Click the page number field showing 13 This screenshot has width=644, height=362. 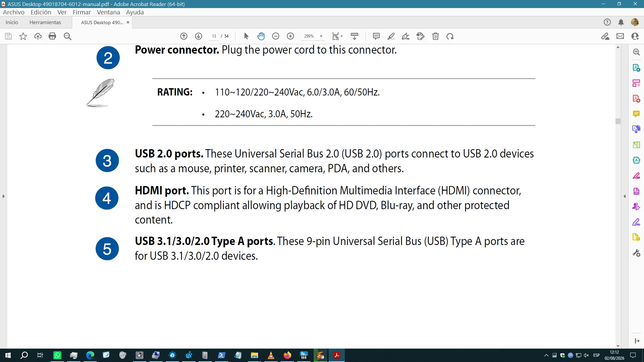[x=214, y=36]
